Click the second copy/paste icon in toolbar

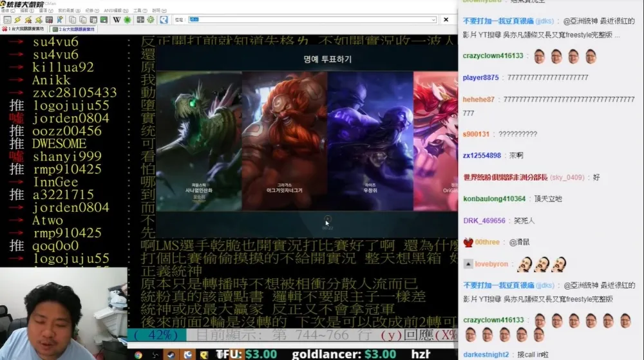[x=82, y=20]
